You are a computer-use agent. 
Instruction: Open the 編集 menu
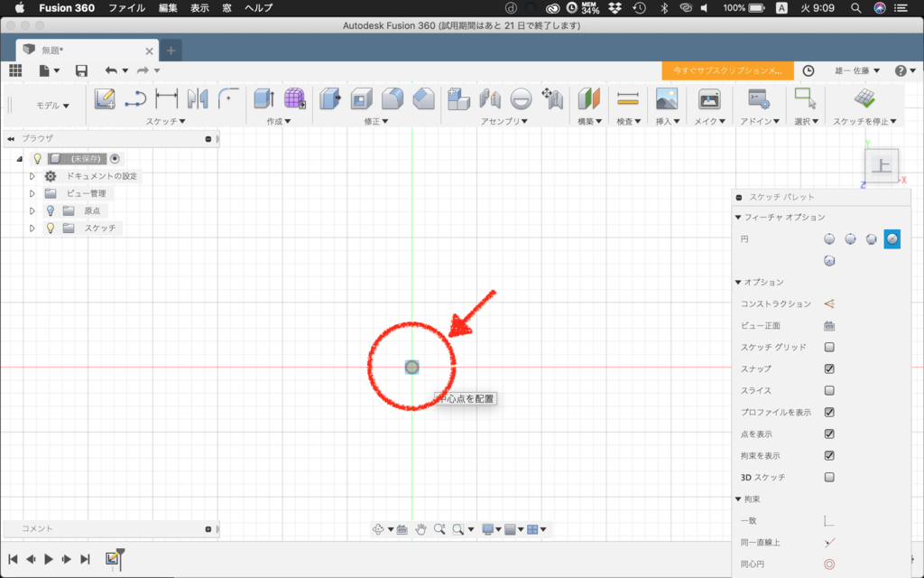point(168,7)
